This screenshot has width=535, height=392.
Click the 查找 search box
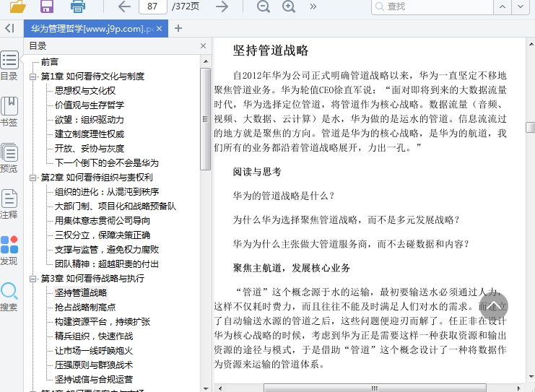432,6
